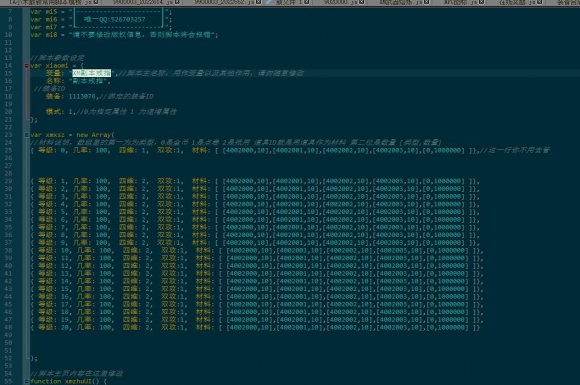Place cursor on equipment ID 1113076
Viewport: 580px width, 385px height.
82,96
